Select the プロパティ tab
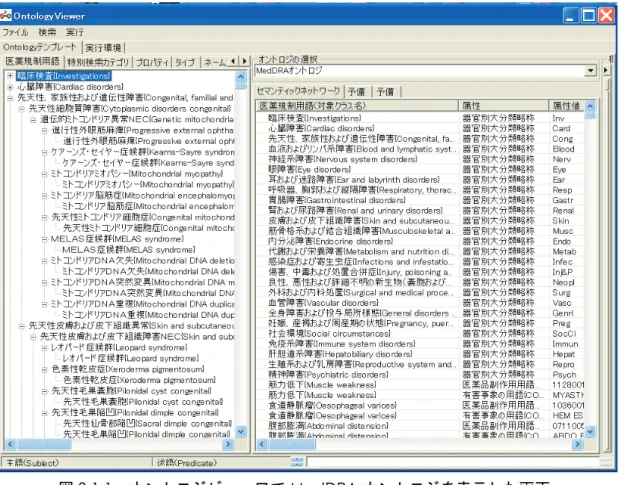 click(152, 62)
